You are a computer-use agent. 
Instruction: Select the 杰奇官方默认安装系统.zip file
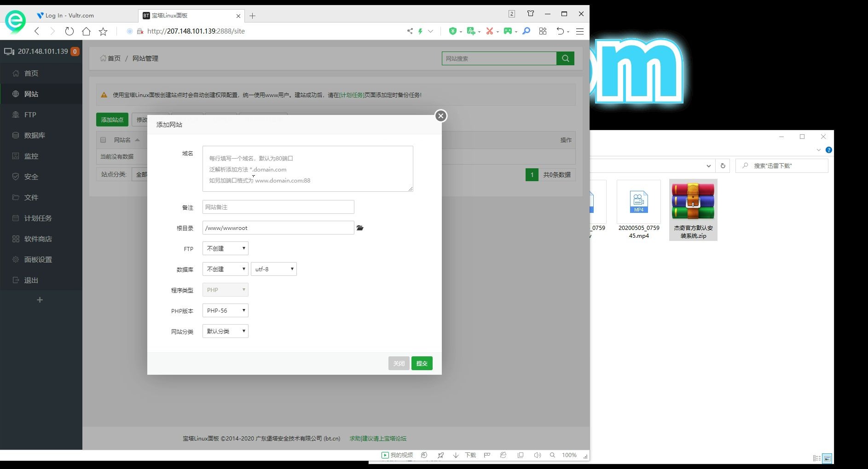pos(693,210)
